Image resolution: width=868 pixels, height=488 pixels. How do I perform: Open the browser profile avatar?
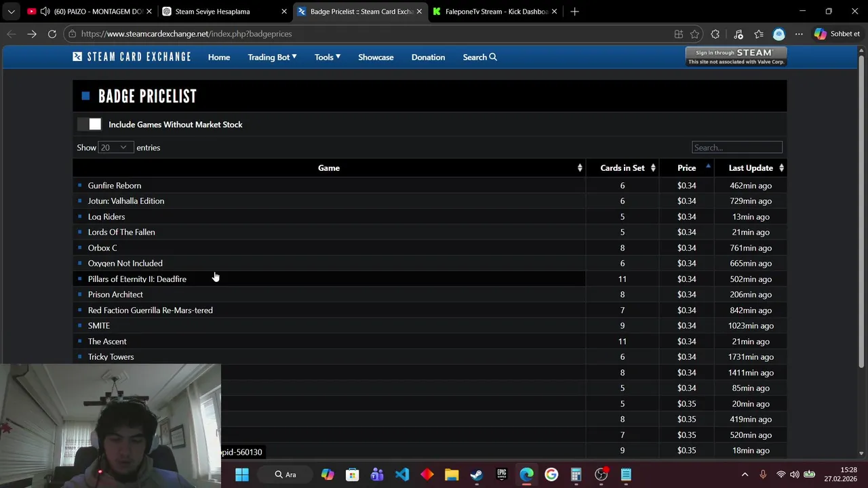[778, 34]
